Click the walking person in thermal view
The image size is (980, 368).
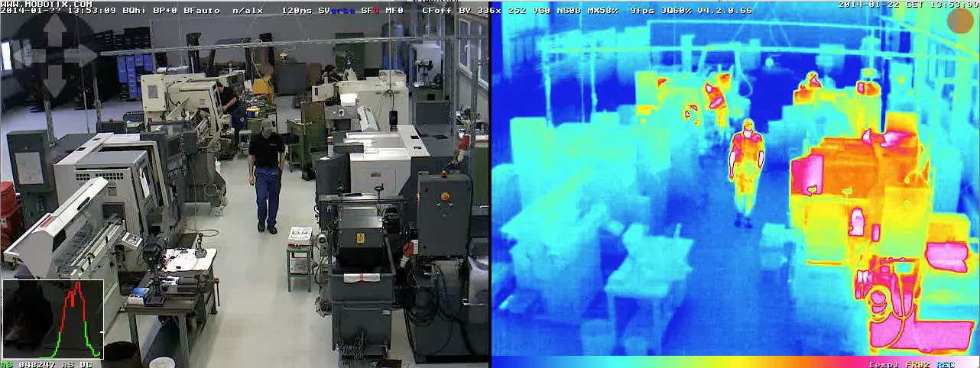[745, 172]
